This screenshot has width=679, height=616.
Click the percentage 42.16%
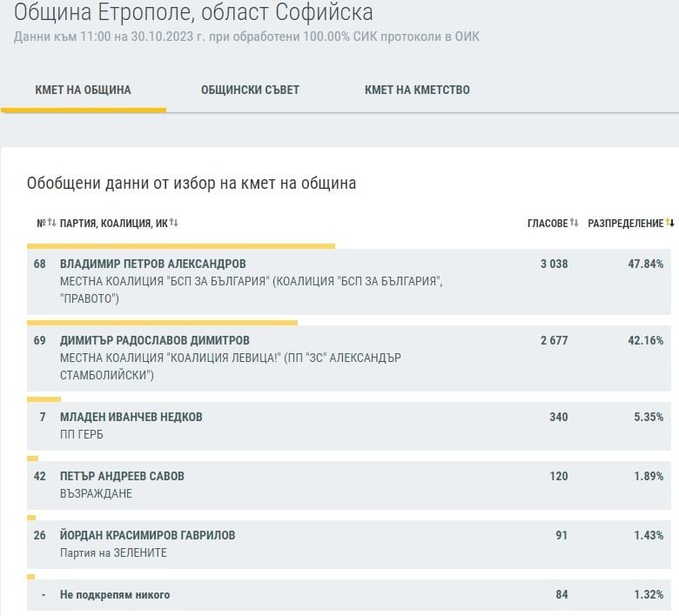click(646, 340)
